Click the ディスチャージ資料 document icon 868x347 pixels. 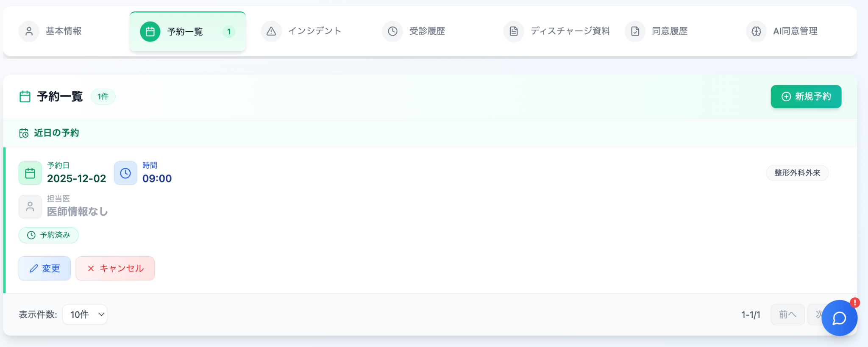click(513, 31)
